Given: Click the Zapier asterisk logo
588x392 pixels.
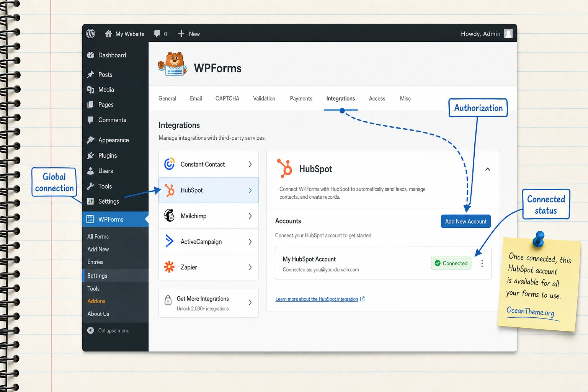Looking at the screenshot, I should coord(170,267).
